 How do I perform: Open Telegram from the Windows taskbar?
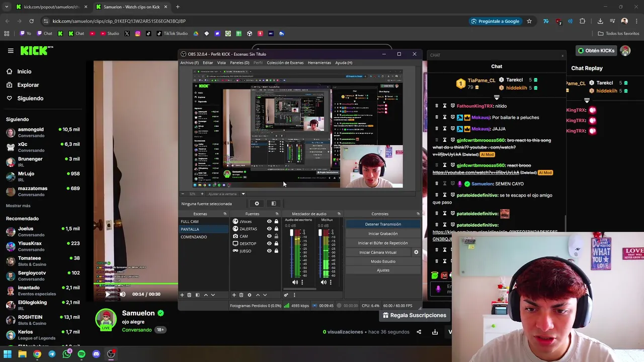point(52,354)
